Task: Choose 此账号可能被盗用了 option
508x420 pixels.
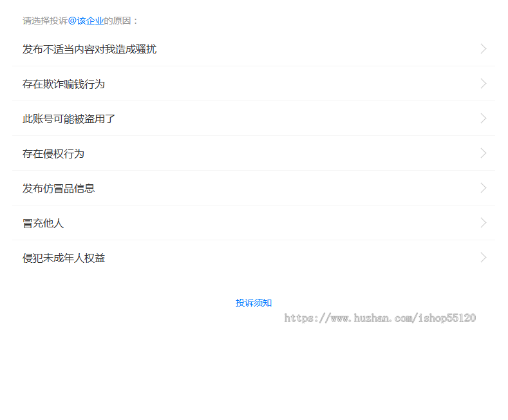Action: [x=253, y=119]
